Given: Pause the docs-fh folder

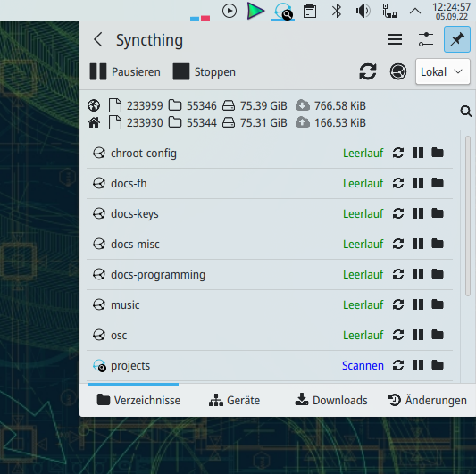Looking at the screenshot, I should click(x=418, y=183).
